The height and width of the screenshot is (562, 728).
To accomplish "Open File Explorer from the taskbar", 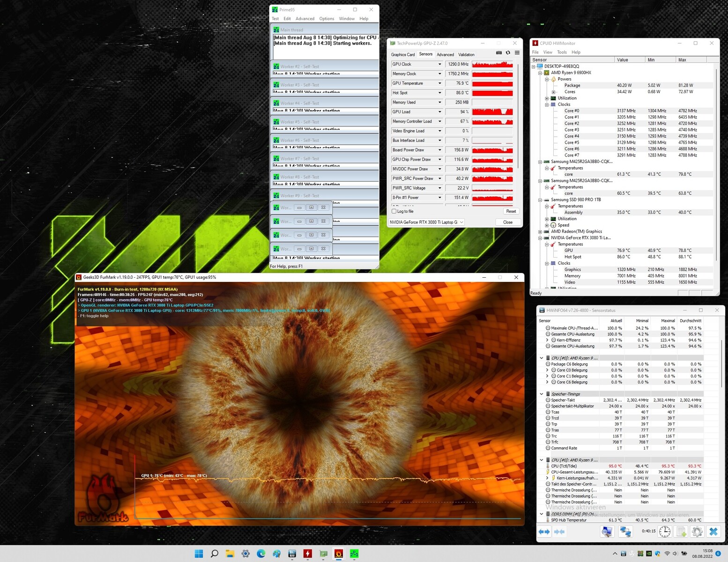I will [x=230, y=554].
